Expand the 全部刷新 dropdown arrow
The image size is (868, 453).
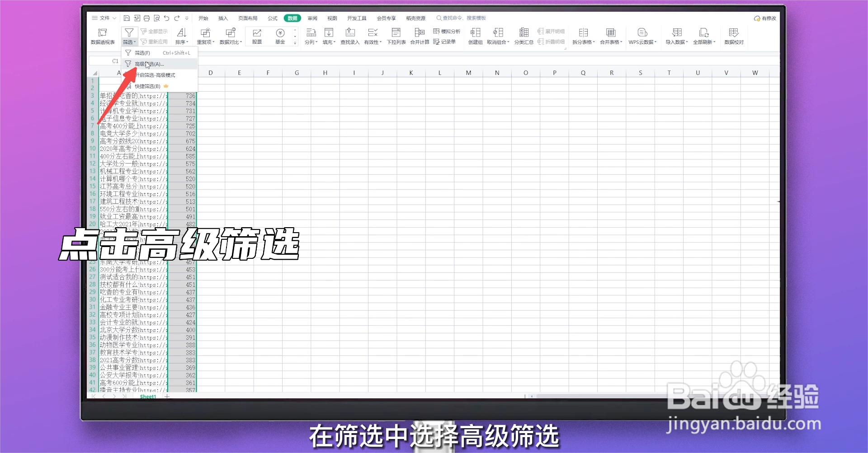(714, 42)
